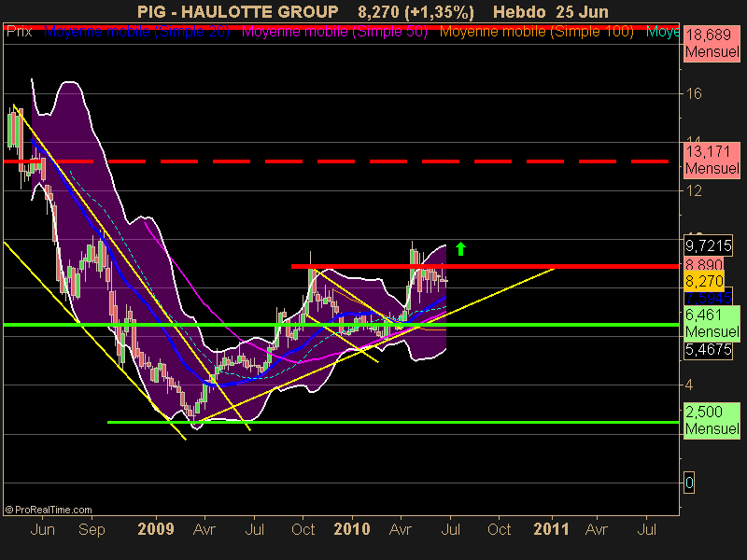747x560 pixels.
Task: Click the 2011 year axis label
Action: pos(551,529)
